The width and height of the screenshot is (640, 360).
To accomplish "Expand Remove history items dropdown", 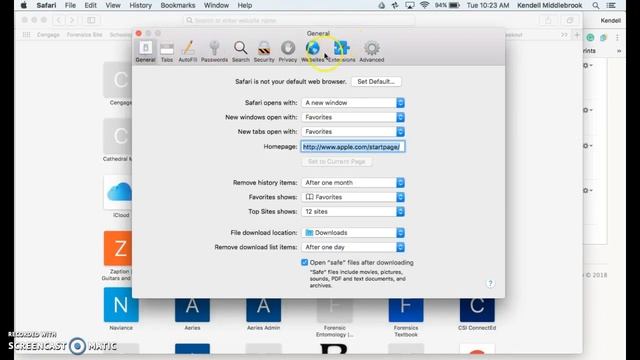I will point(353,183).
